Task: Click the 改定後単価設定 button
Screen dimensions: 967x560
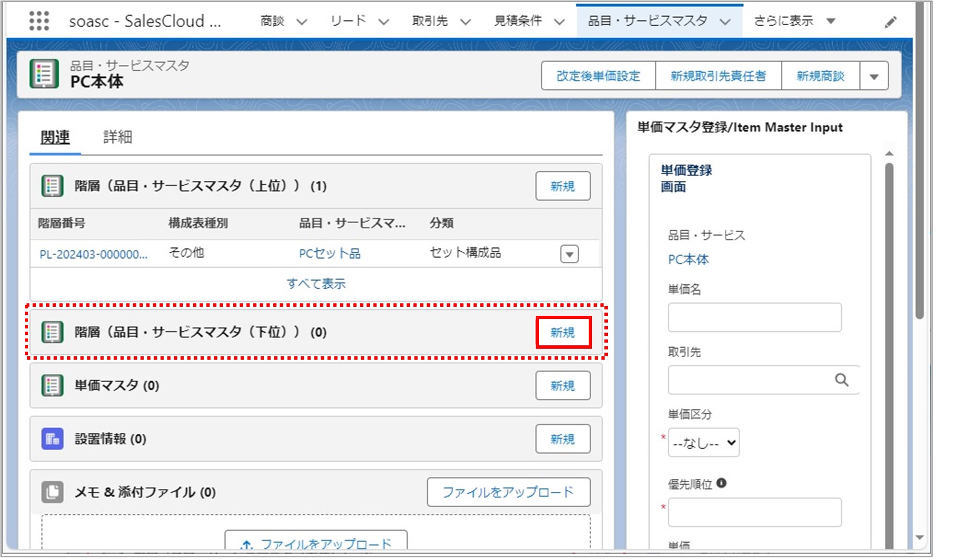Action: (598, 76)
